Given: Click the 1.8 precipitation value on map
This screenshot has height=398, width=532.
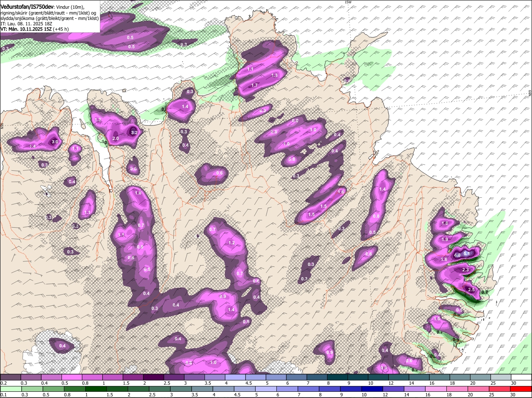Looking at the screenshot, I should 445,223.
